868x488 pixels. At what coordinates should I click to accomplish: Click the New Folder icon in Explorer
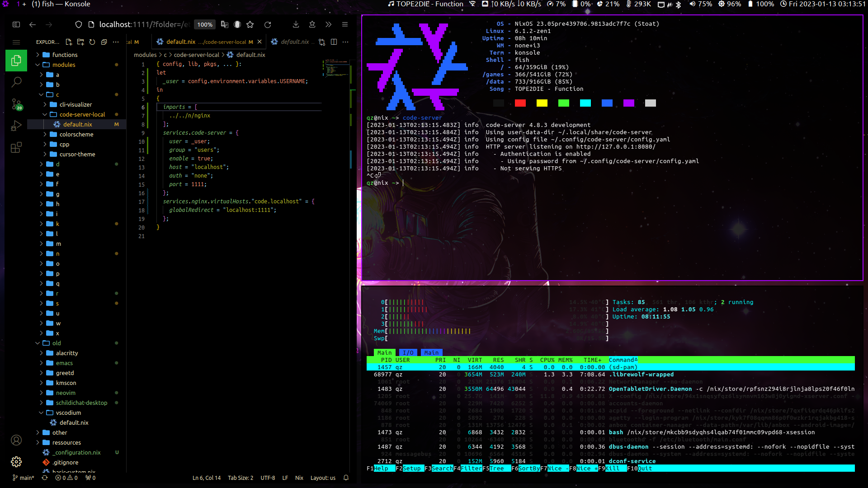click(x=80, y=42)
